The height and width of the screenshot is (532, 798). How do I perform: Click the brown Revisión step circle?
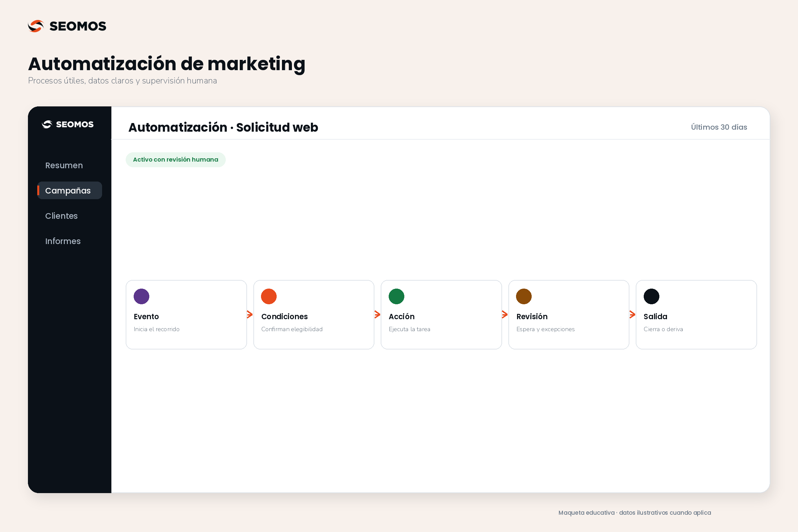[524, 296]
